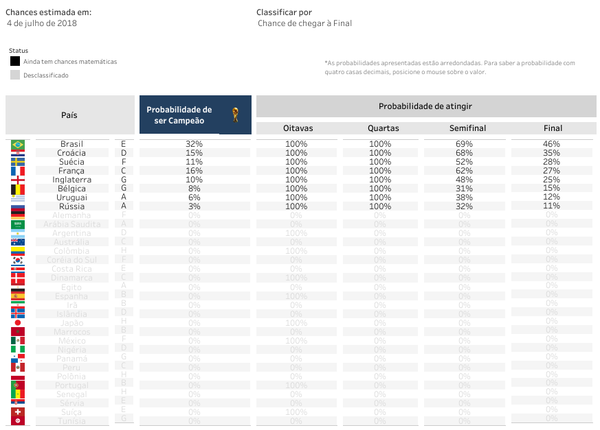This screenshot has height=430, width=600.
Task: Click the 'Final' column header
Action: pos(552,128)
